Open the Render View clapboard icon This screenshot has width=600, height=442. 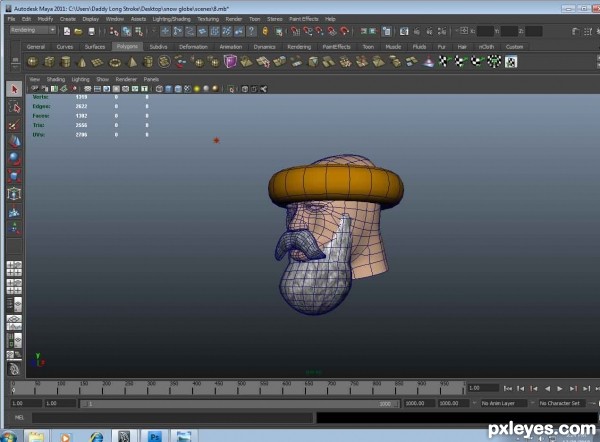(x=404, y=31)
